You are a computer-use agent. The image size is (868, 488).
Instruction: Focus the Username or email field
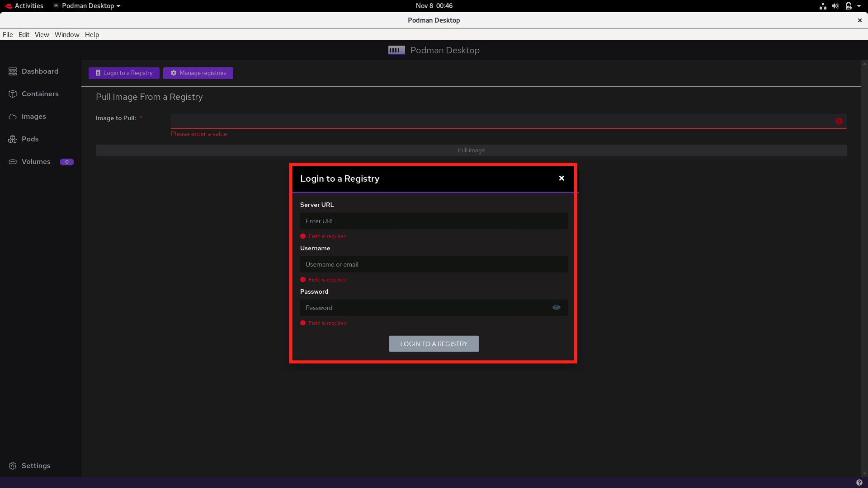pos(433,264)
